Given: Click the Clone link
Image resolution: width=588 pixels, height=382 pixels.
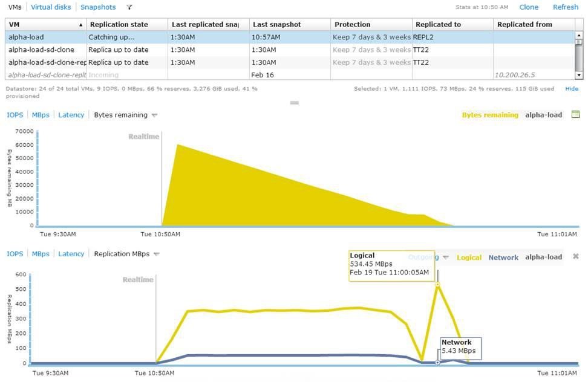Looking at the screenshot, I should pos(529,7).
